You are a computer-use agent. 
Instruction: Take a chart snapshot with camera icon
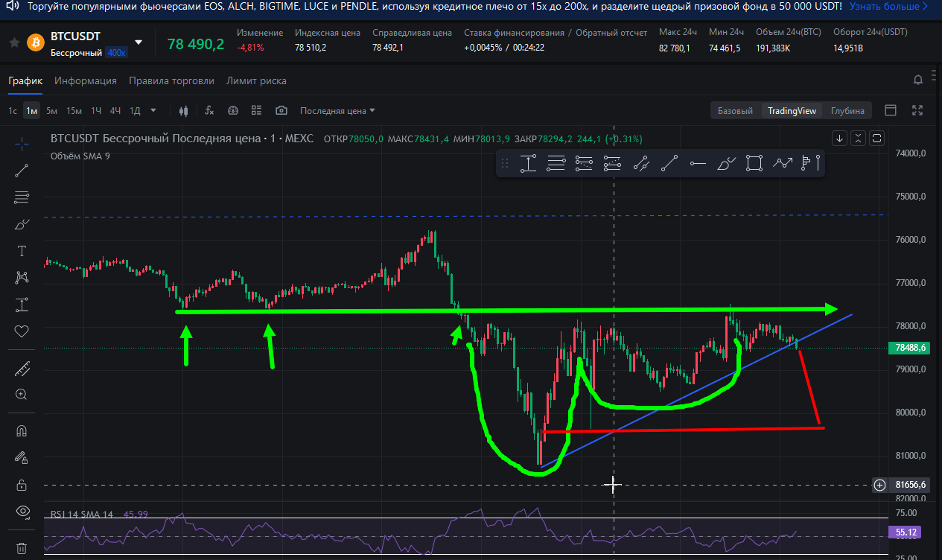click(281, 110)
